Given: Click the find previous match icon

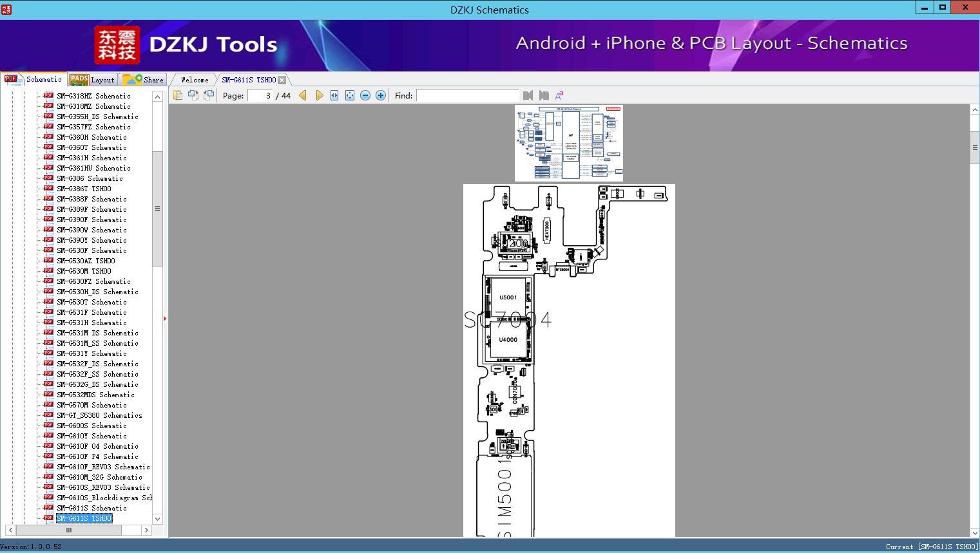Looking at the screenshot, I should tap(528, 95).
